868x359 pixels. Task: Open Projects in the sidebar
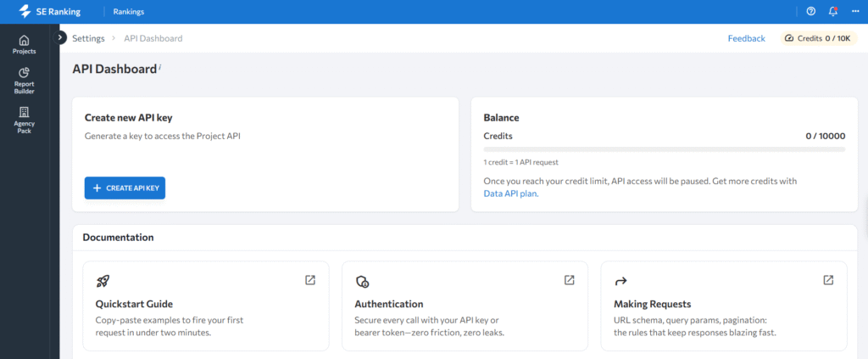point(24,44)
